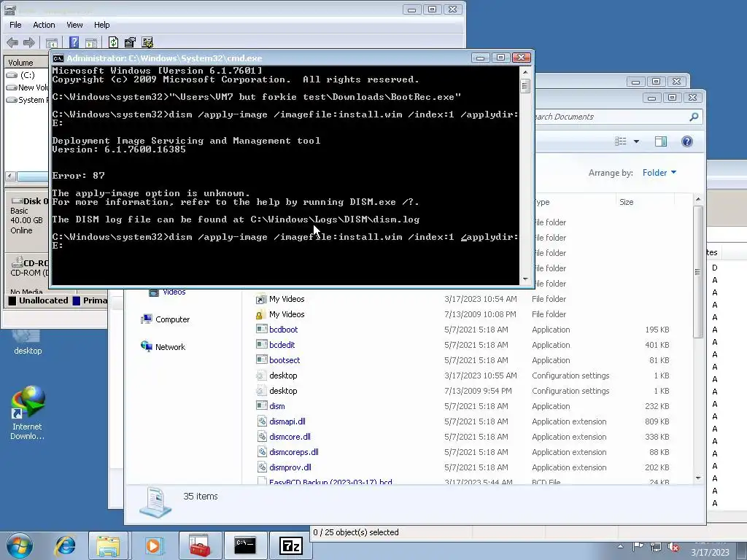This screenshot has height=560, width=747.
Task: Select My Videos dated 7/13/2009
Action: pyautogui.click(x=463, y=314)
